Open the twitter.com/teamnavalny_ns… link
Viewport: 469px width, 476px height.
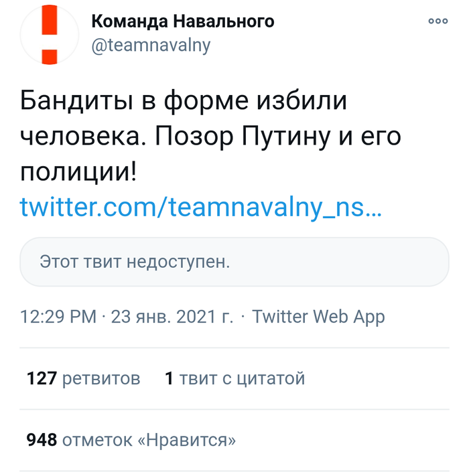click(x=201, y=206)
